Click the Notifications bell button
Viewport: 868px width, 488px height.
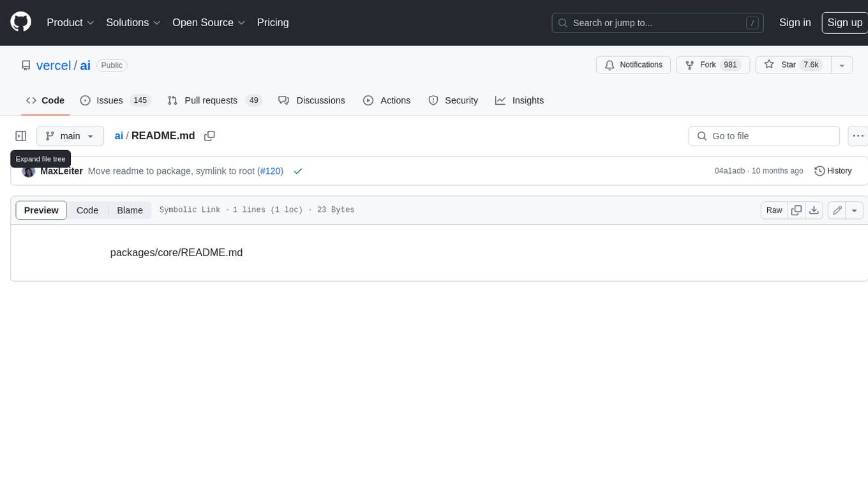click(633, 65)
